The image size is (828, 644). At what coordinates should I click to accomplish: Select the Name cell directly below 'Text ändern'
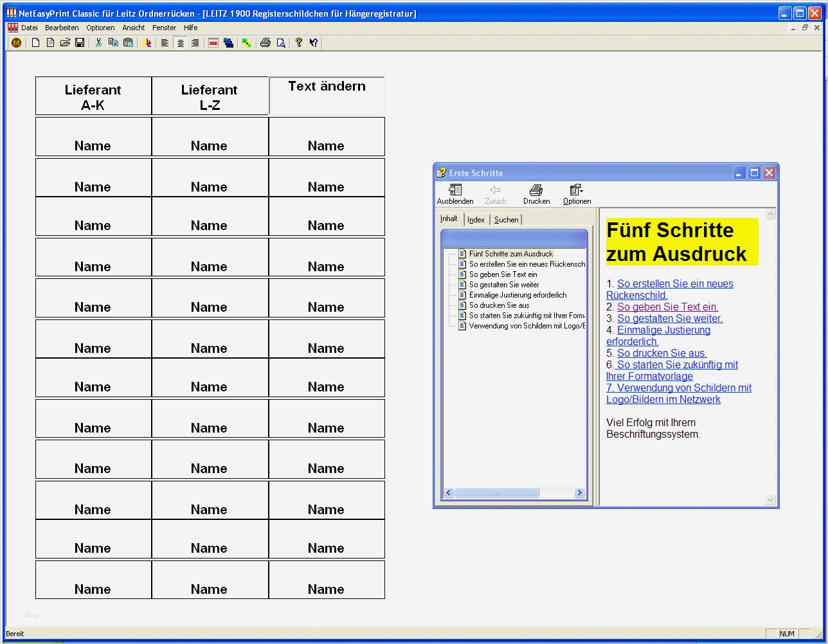pyautogui.click(x=327, y=136)
